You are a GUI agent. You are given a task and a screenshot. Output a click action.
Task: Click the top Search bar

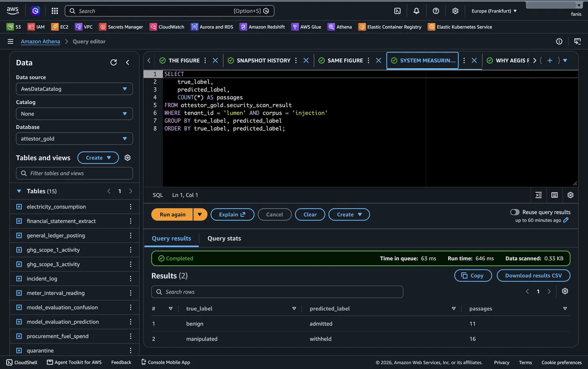coord(169,11)
